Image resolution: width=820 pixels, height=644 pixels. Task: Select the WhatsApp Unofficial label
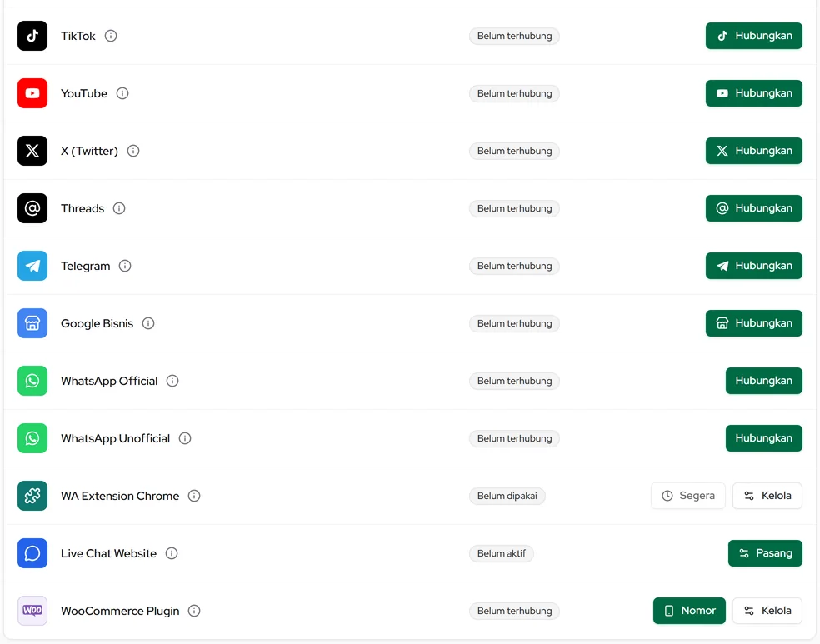115,438
